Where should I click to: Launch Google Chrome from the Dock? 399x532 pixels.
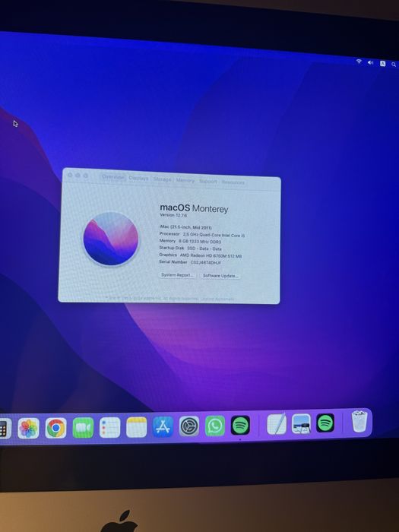(x=56, y=428)
